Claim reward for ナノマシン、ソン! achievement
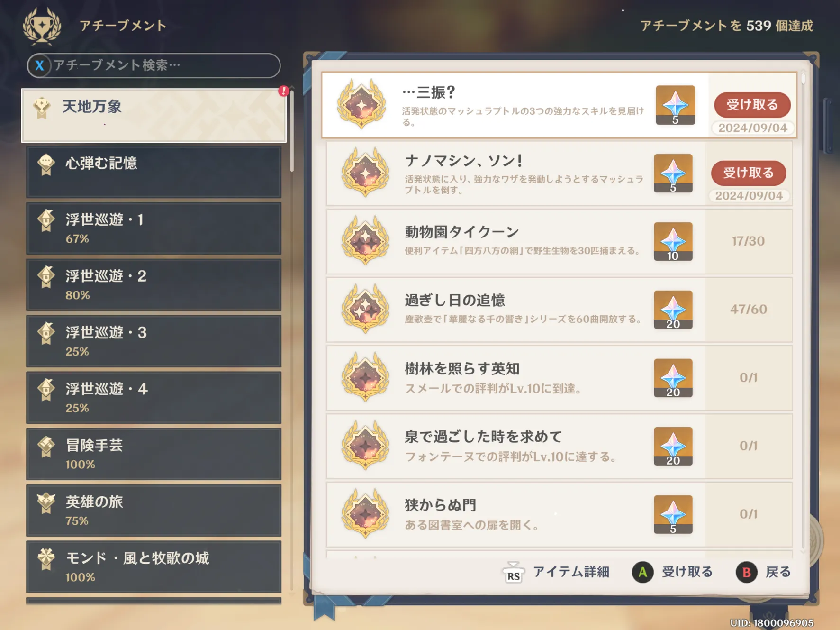 click(x=749, y=173)
